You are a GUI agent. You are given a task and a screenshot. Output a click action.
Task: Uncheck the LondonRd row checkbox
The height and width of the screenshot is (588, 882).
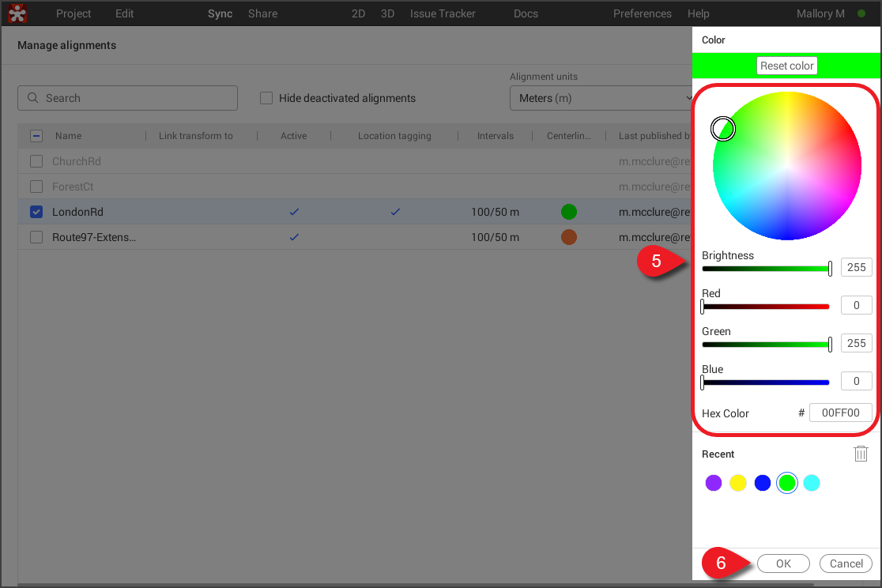[36, 212]
